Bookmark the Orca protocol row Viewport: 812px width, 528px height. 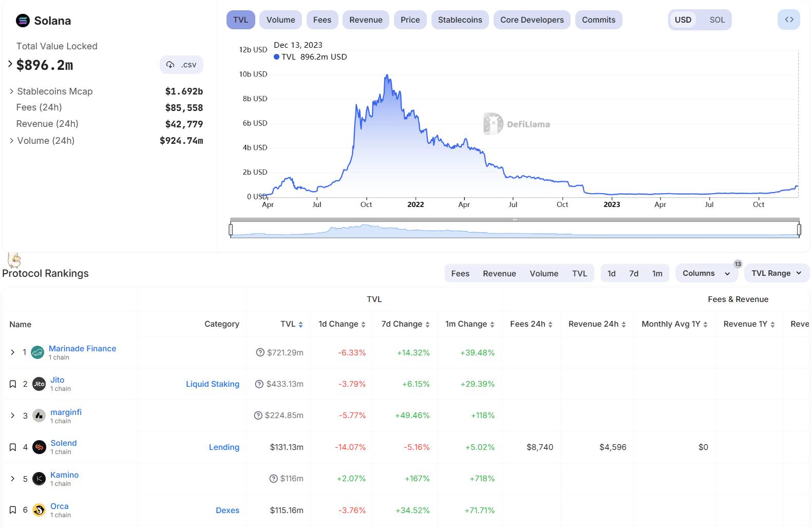click(x=13, y=510)
